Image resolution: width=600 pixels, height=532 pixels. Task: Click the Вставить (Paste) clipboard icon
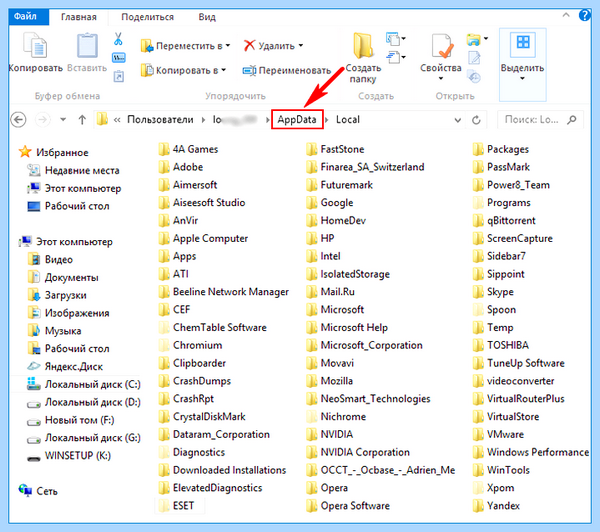pos(87,45)
